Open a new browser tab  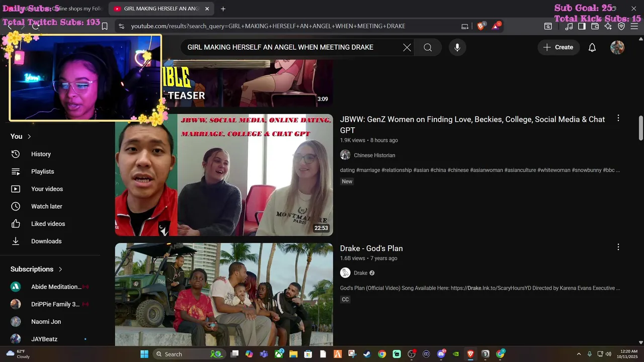[x=223, y=9]
